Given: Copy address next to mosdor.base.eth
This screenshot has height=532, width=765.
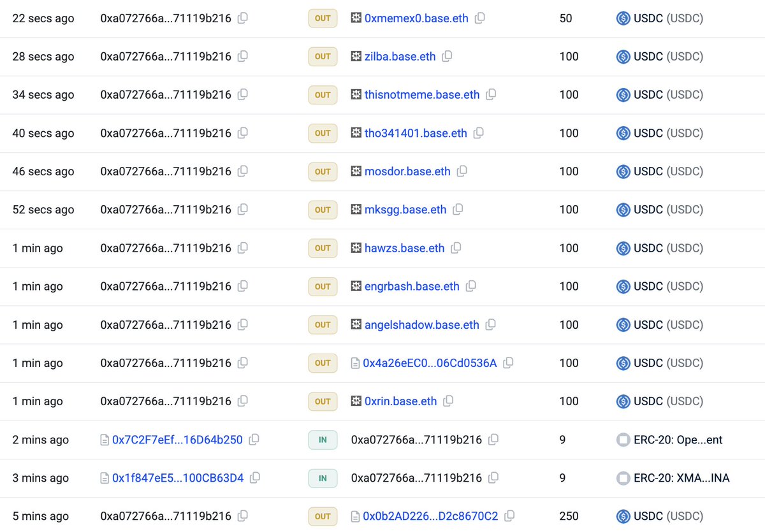Looking at the screenshot, I should 462,171.
